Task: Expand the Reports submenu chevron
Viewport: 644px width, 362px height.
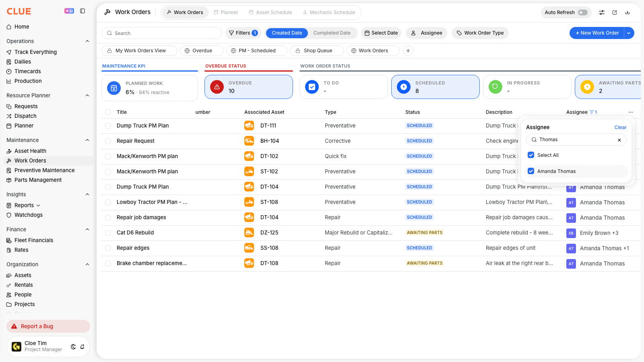Action: pos(38,206)
